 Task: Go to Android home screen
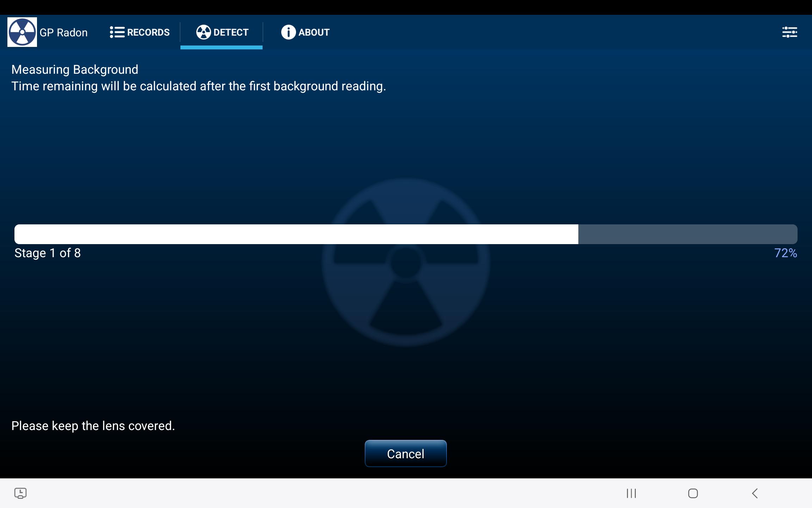click(693, 493)
